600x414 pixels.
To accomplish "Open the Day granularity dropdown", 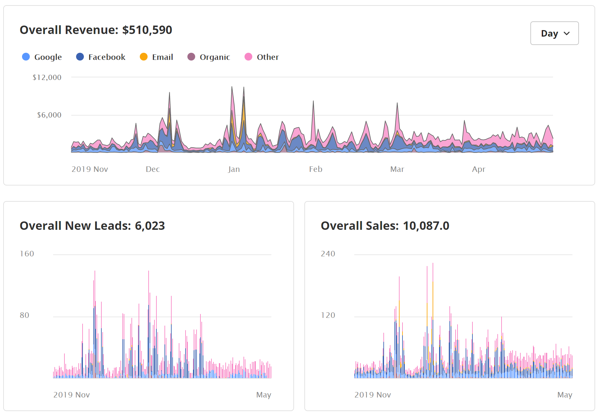I will [554, 33].
